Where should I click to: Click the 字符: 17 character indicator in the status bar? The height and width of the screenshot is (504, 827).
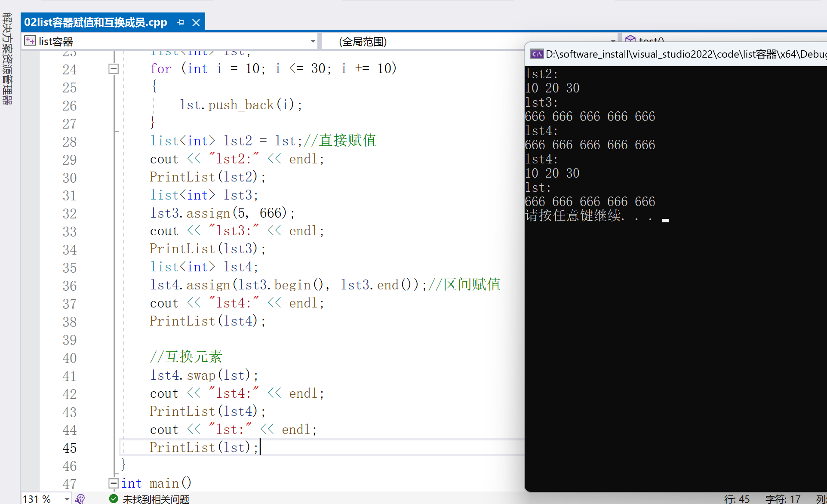pyautogui.click(x=782, y=499)
